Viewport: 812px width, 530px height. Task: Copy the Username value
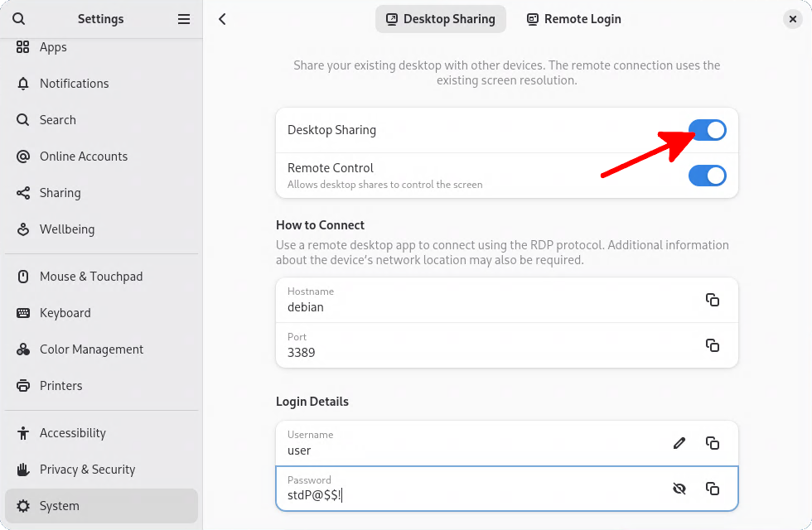point(712,443)
